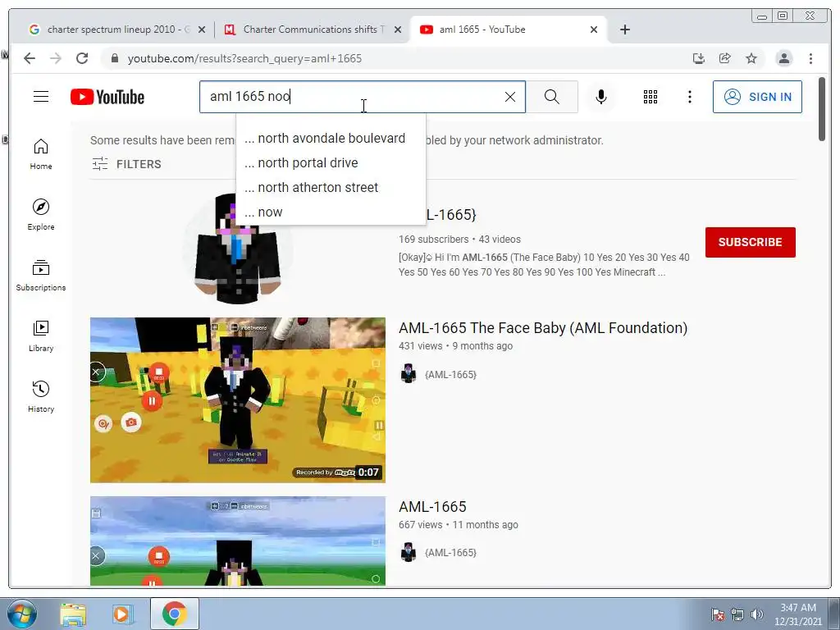Screen dimensions: 840x630
Task: Open Windows Explorer from taskbar
Action: pos(73,614)
